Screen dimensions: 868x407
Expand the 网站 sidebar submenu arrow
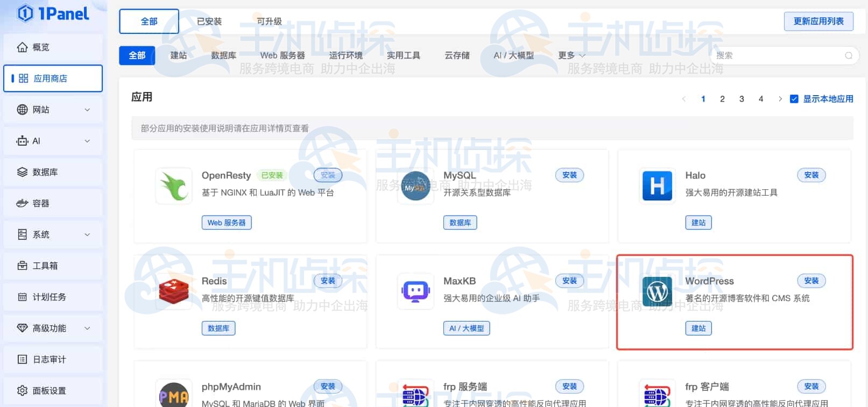click(87, 110)
